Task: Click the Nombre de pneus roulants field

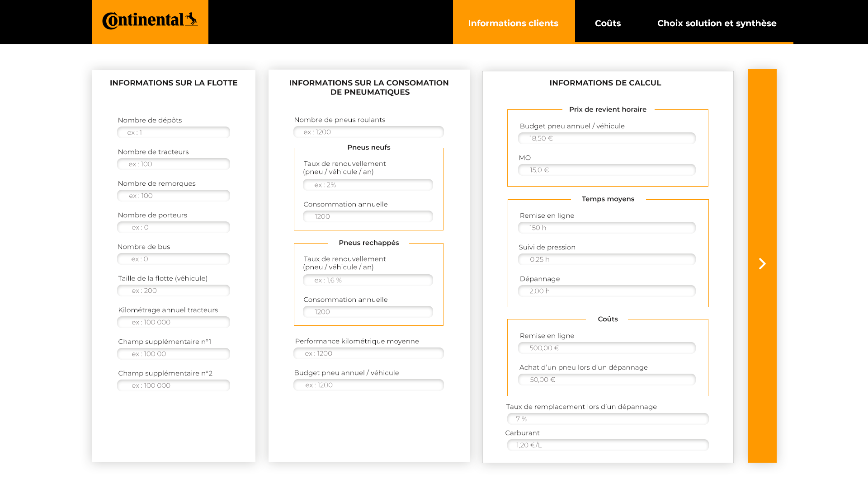Action: click(x=368, y=132)
